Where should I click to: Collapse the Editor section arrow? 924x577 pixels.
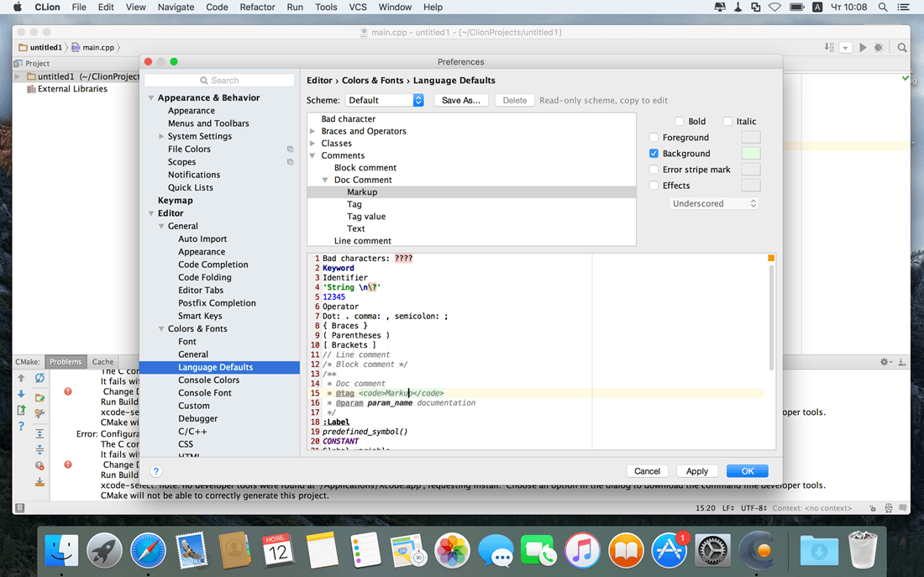(151, 213)
